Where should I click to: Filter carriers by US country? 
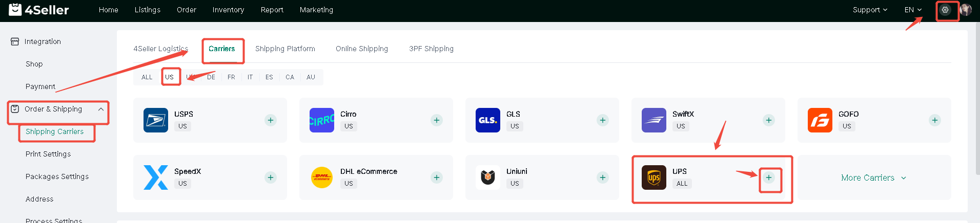(x=170, y=77)
